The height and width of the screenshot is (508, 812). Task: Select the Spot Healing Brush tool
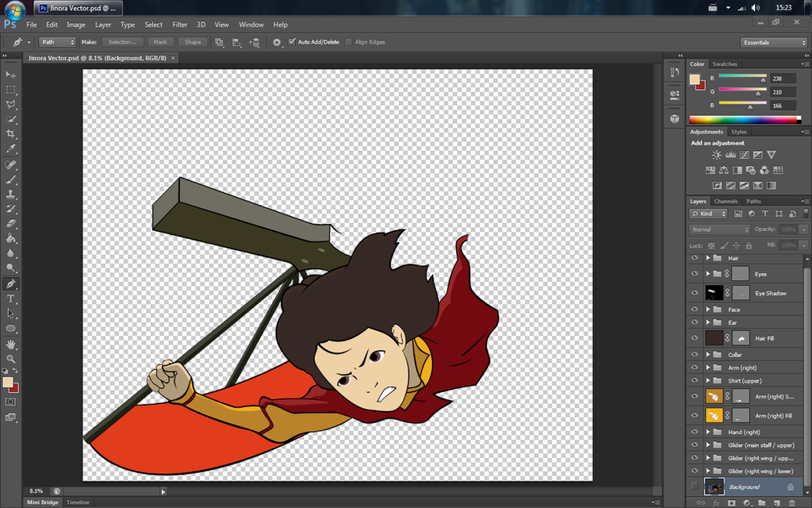coord(10,165)
